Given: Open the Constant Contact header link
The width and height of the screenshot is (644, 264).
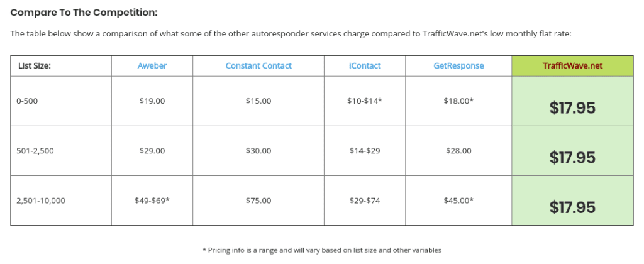Looking at the screenshot, I should point(258,66).
